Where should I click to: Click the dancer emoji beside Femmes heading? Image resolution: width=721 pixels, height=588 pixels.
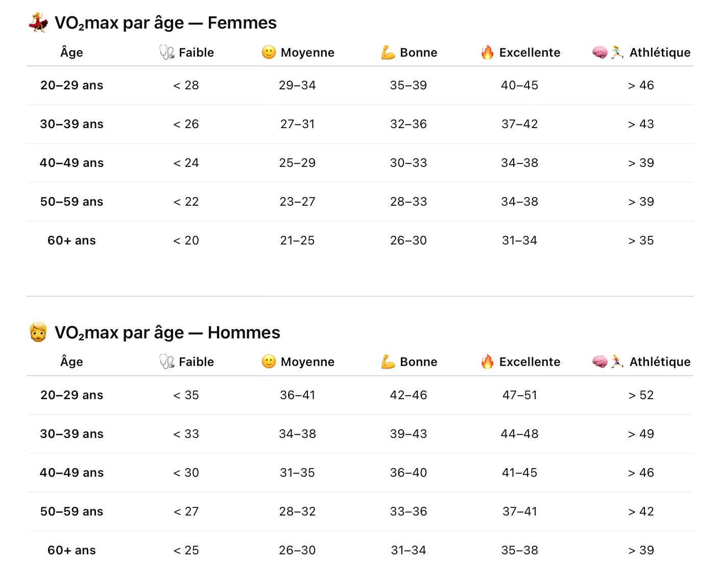pos(38,22)
